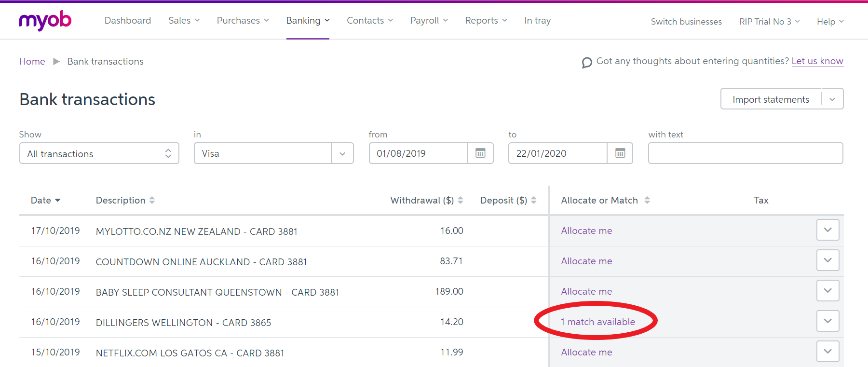Click withdrawal amount 83.71

pos(451,261)
